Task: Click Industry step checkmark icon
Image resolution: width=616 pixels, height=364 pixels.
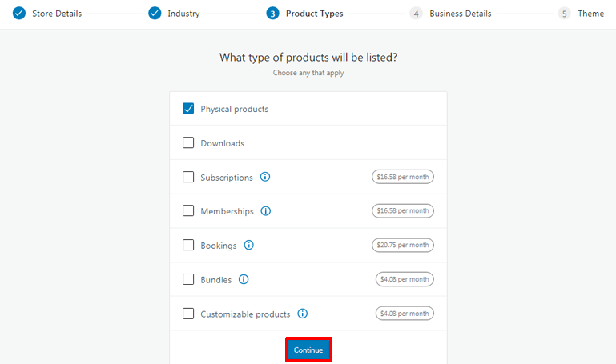Action: pyautogui.click(x=155, y=13)
